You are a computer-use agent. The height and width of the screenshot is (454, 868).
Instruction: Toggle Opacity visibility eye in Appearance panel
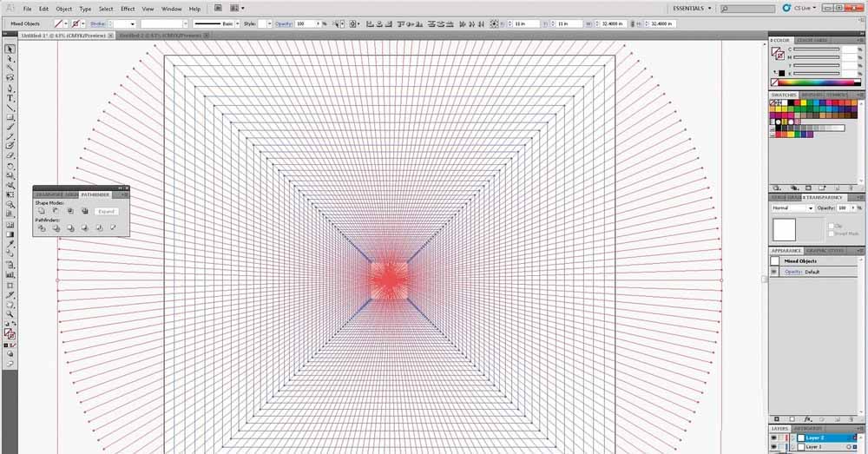(x=774, y=272)
